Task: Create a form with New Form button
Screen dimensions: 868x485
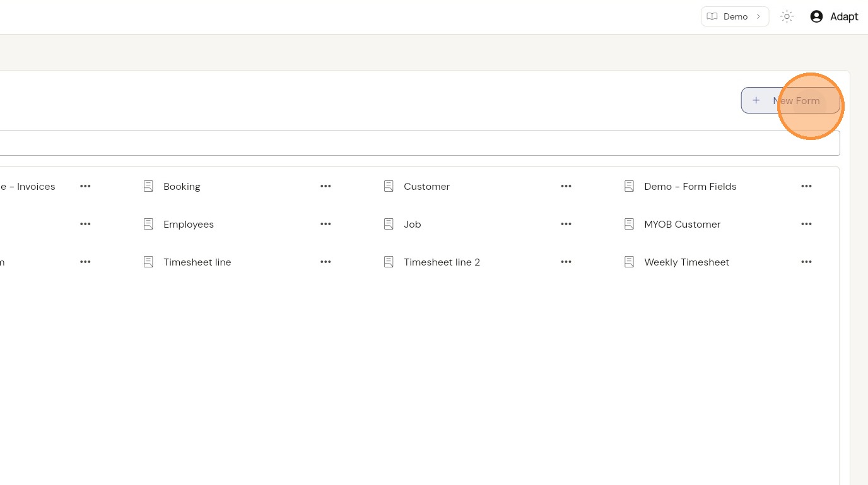Action: (x=790, y=100)
